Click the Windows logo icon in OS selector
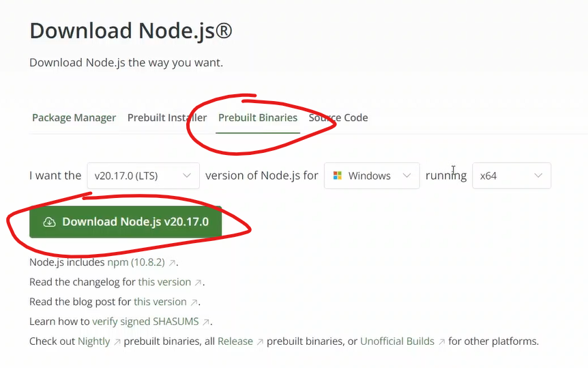 click(337, 175)
